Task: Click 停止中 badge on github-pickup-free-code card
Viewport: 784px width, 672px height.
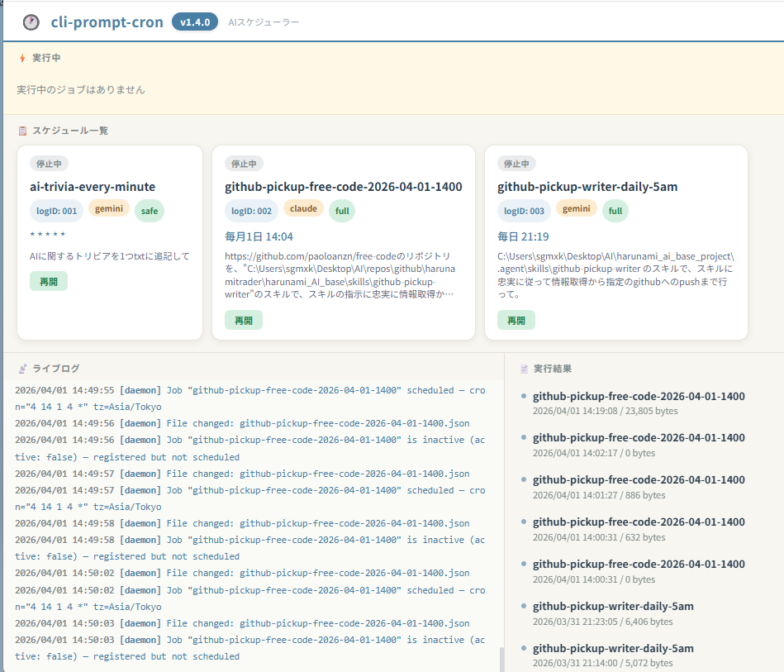Action: [244, 164]
